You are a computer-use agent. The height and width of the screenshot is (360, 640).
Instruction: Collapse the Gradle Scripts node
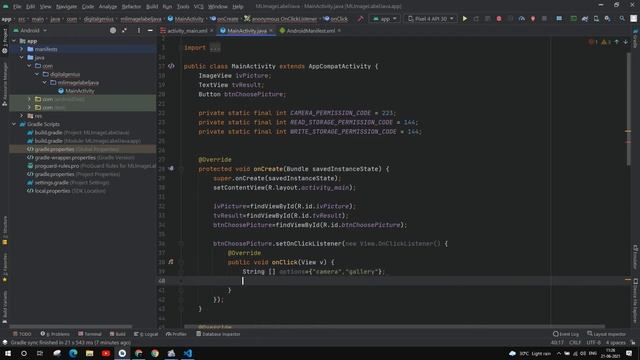[14, 124]
